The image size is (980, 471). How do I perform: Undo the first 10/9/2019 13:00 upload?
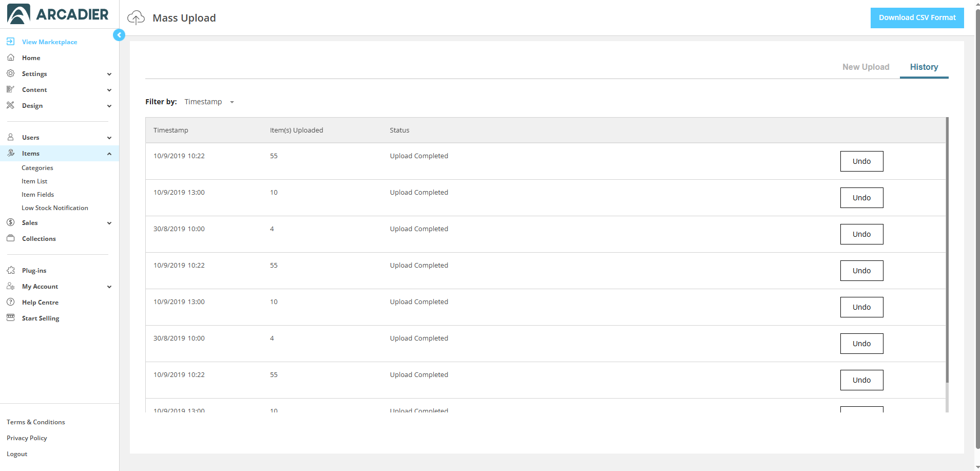[x=861, y=198]
